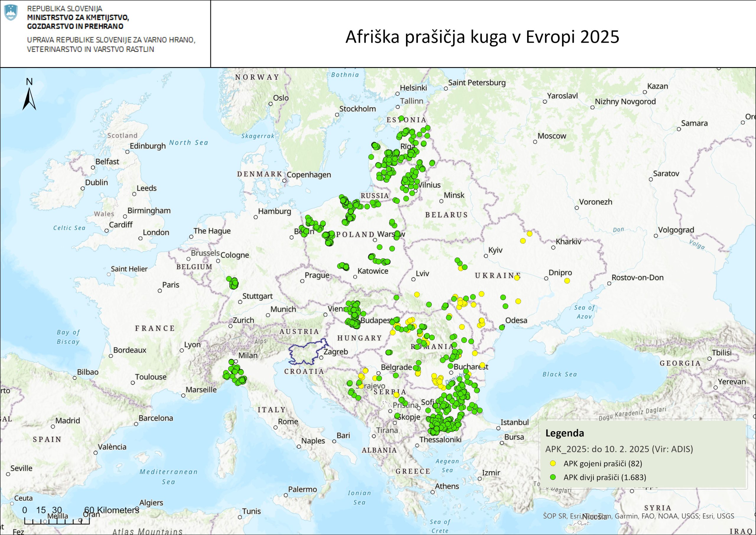Click the 'Barcelona' city label
The image size is (756, 535).
pyautogui.click(x=156, y=418)
